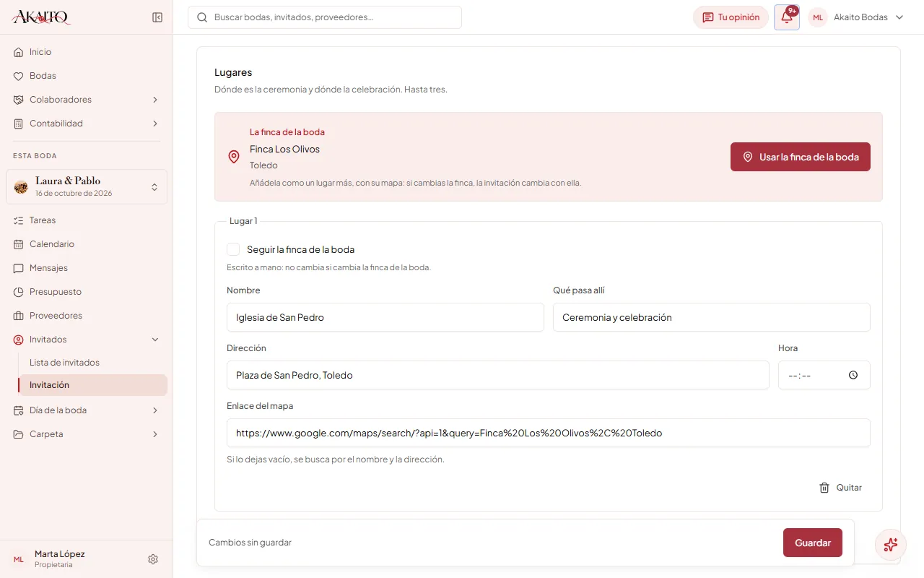
Task: Open the Bodas section
Action: point(87,76)
